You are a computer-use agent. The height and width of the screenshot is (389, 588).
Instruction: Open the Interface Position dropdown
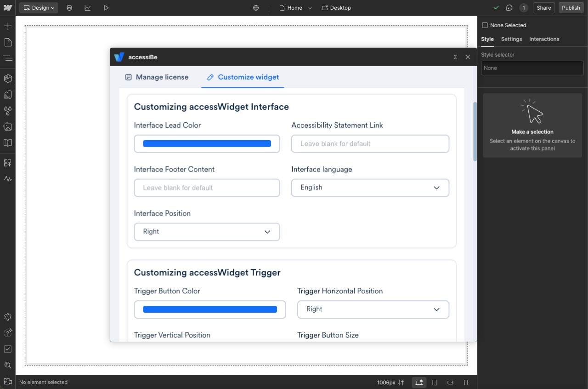[207, 232]
